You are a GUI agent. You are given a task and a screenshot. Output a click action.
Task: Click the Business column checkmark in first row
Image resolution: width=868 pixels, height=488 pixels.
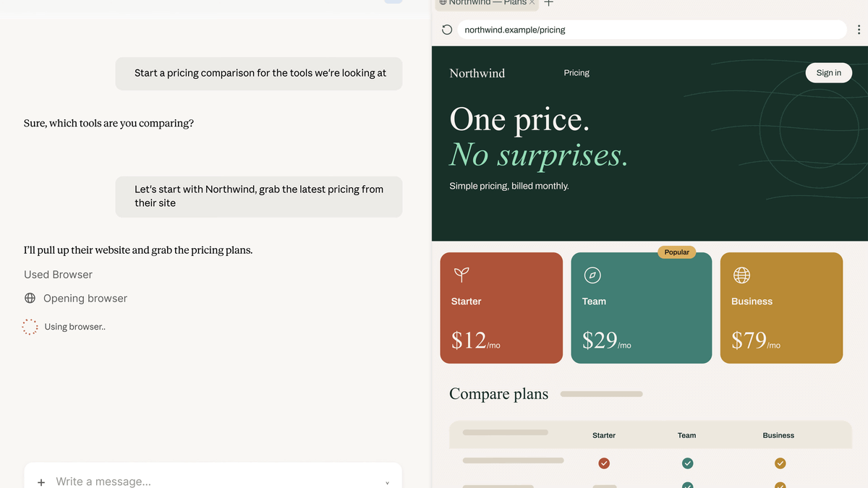point(780,463)
